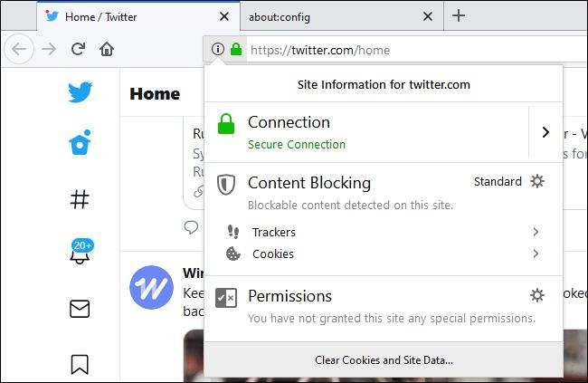588x383 pixels.
Task: Click the green padlock in address bar
Action: point(236,49)
